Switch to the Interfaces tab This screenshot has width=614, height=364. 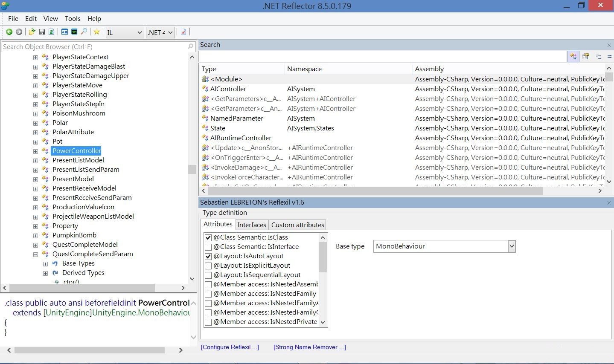[252, 225]
